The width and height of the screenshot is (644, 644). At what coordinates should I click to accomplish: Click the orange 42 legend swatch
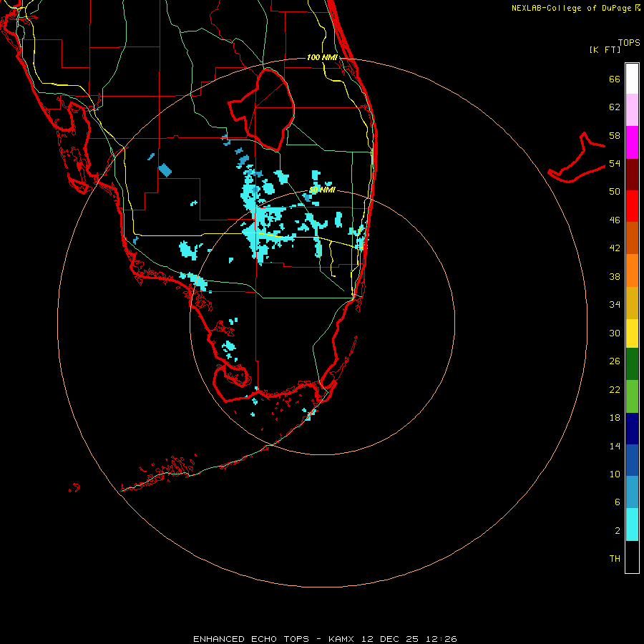[632, 270]
